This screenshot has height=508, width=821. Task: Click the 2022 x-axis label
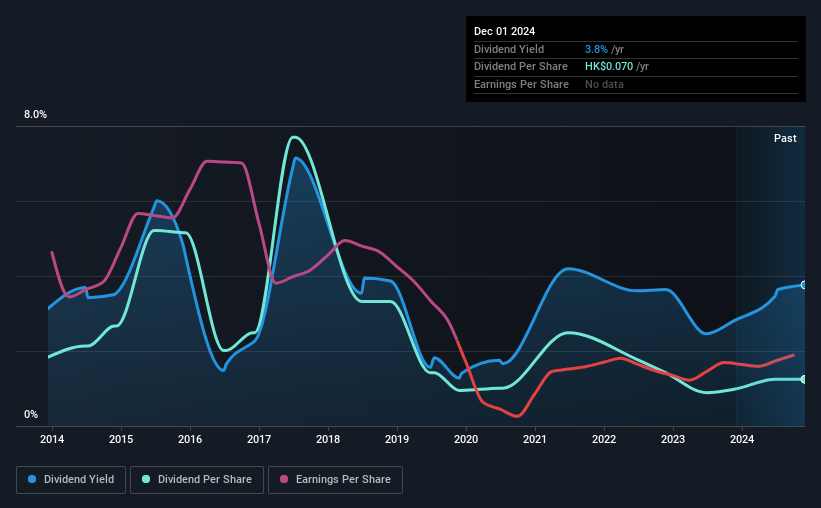[x=604, y=439]
